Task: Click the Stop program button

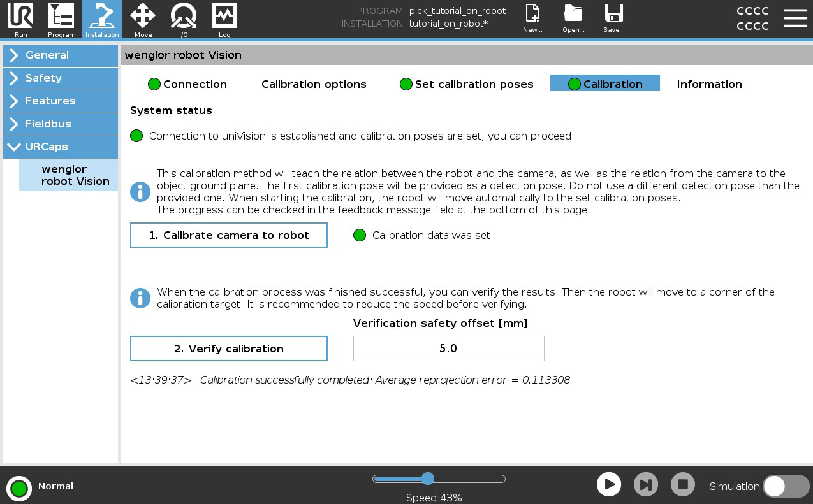Action: [683, 485]
